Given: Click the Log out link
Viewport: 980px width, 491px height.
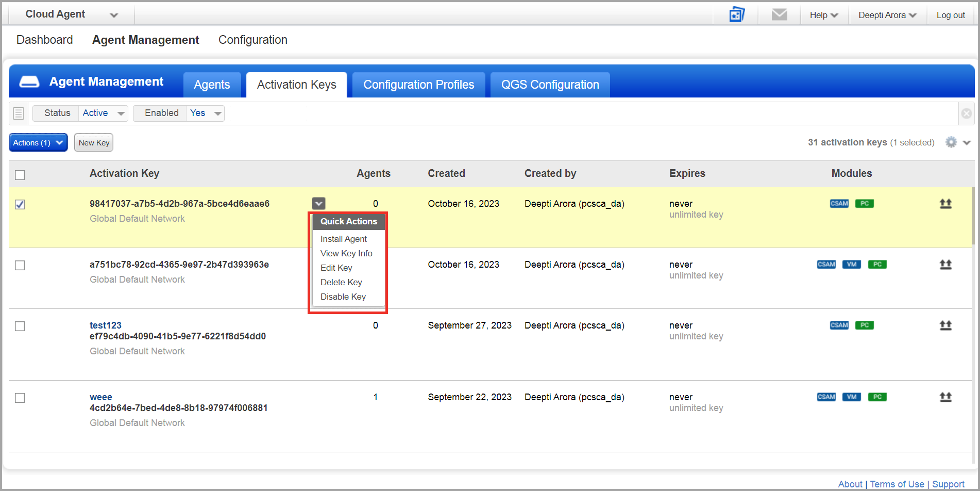Looking at the screenshot, I should [x=951, y=15].
